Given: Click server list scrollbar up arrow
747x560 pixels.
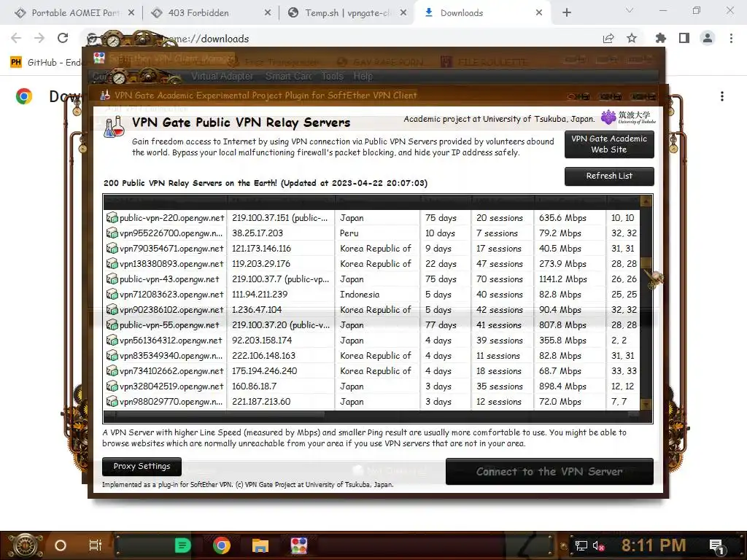Looking at the screenshot, I should [646, 201].
